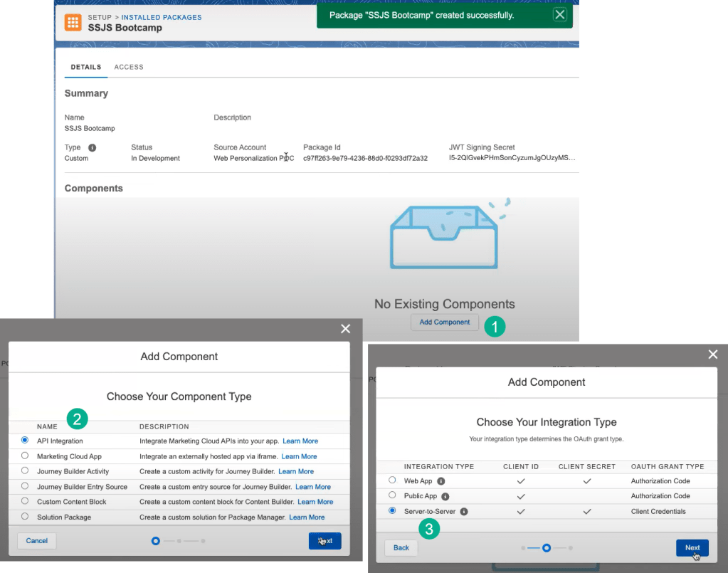Image resolution: width=728 pixels, height=573 pixels.
Task: Choose the Marketing Cloud App option
Action: [x=25, y=456]
